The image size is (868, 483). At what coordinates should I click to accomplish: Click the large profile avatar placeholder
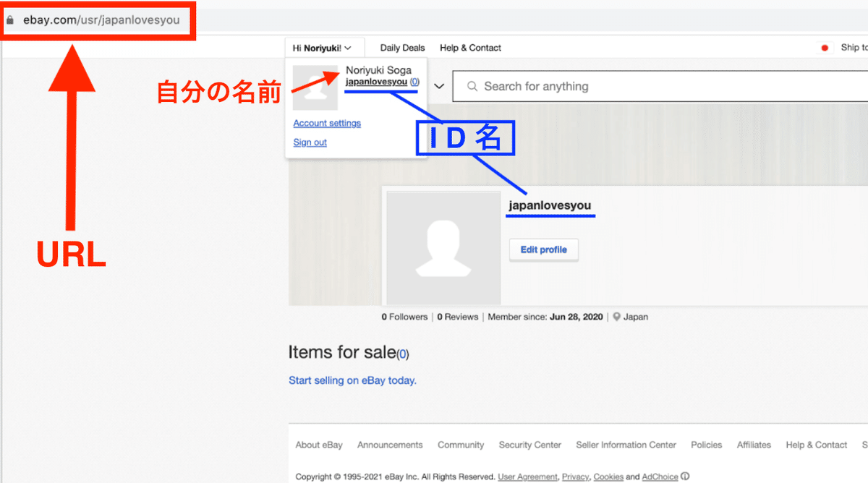(443, 248)
